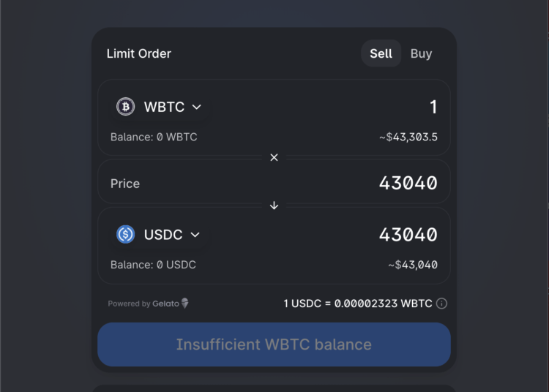
Task: Click the USDC token icon
Action: 126,235
